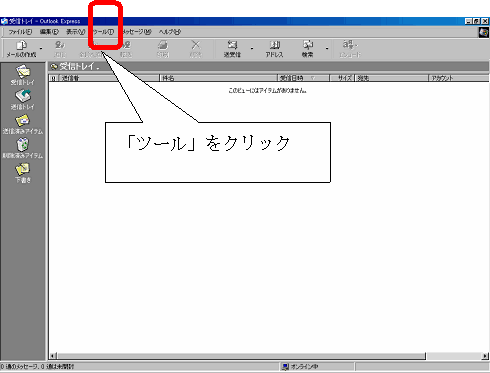Image resolution: width=490 pixels, height=373 pixels.
Task: Click the 送受信 (send/receive) toolbar icon
Action: [232, 49]
